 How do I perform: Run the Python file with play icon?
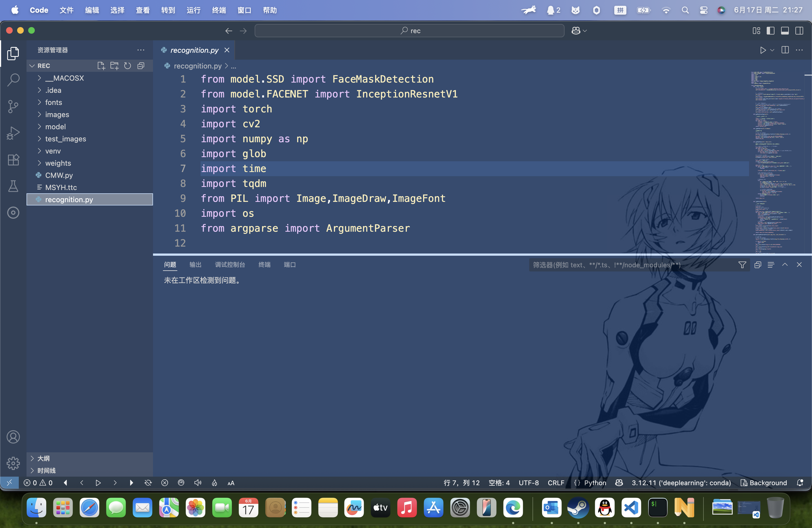tap(763, 50)
